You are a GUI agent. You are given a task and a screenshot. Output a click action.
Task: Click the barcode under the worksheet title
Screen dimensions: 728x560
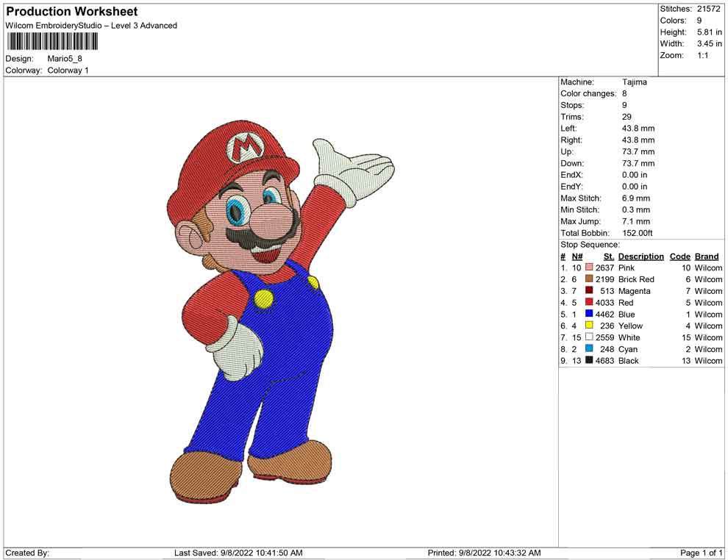[52, 42]
